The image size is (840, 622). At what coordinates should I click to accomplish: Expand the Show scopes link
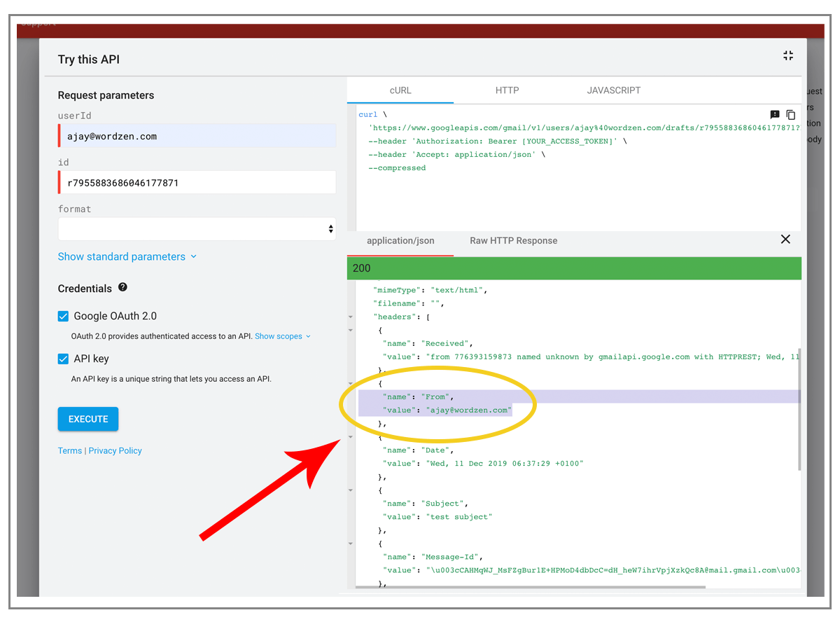pos(283,336)
